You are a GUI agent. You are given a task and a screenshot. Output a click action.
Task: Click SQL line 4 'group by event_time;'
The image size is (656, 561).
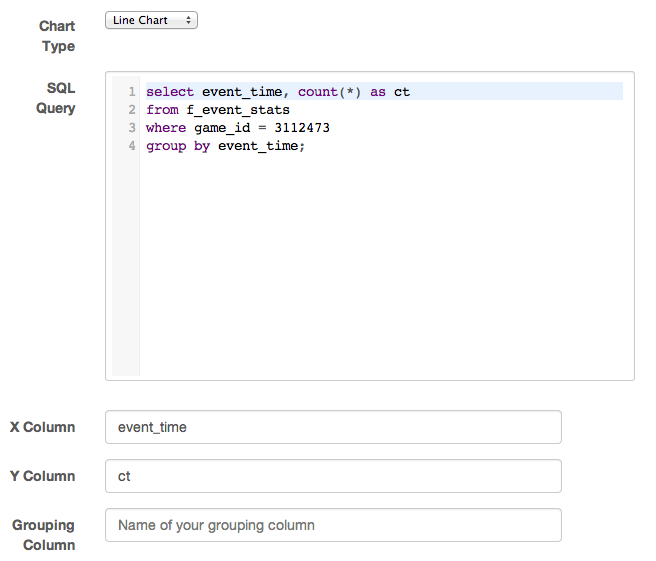[x=226, y=146]
